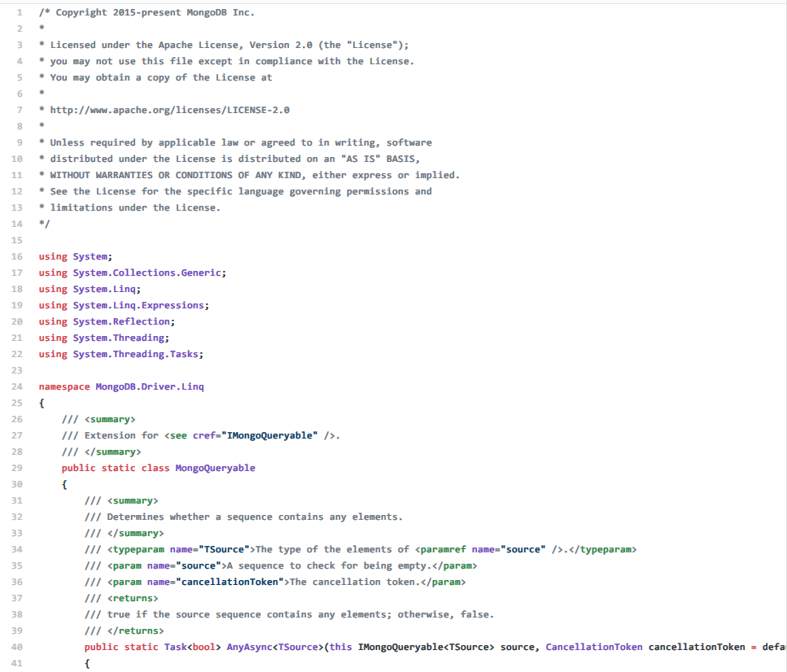This screenshot has width=787, height=672.
Task: Click the closing comment '*/' on line 14
Action: coord(45,224)
